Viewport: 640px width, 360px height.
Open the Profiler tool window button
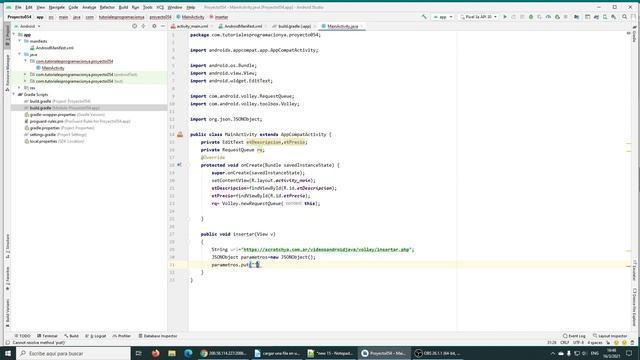pyautogui.click(x=122, y=336)
